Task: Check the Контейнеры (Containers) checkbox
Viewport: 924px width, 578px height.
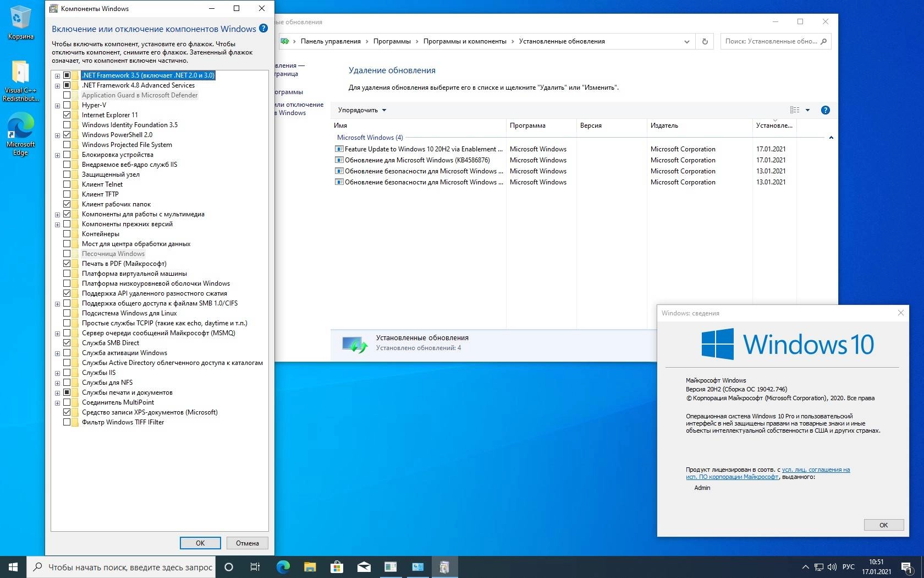Action: coord(67,234)
